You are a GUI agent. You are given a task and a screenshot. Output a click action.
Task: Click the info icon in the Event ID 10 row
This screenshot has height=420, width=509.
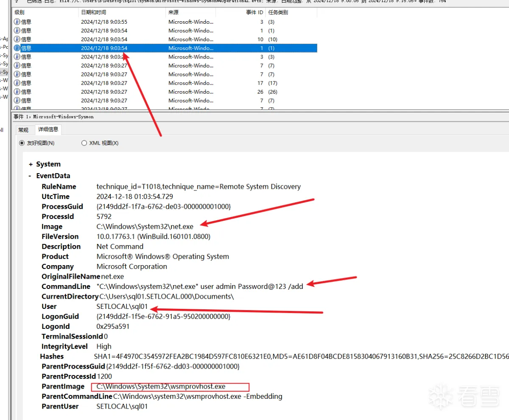click(x=17, y=39)
